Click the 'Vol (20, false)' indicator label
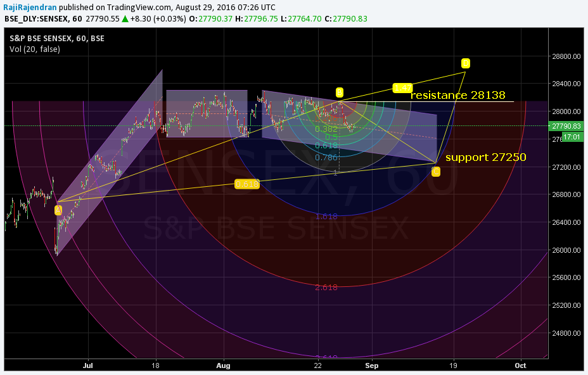The height and width of the screenshot is (375, 588). tap(35, 49)
